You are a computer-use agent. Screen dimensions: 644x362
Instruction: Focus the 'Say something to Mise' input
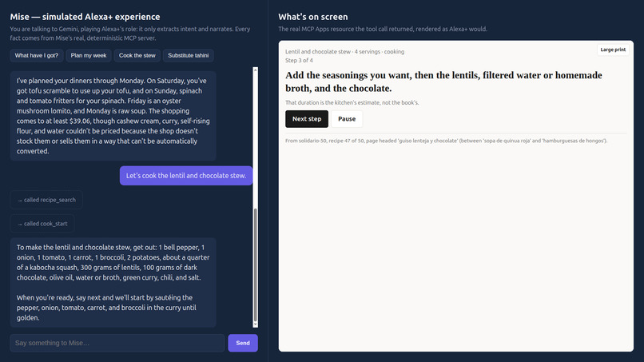pyautogui.click(x=117, y=343)
